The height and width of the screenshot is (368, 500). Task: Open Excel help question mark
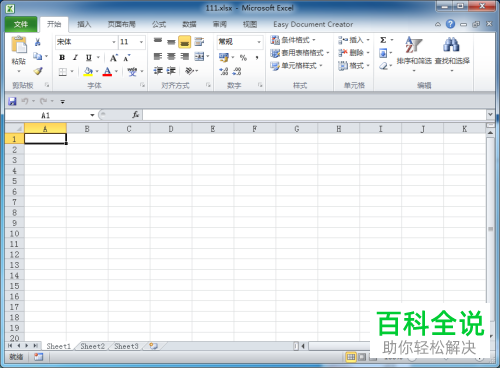coord(450,24)
